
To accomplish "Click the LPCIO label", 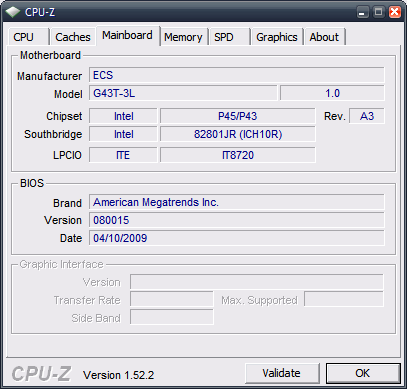I will 67,155.
